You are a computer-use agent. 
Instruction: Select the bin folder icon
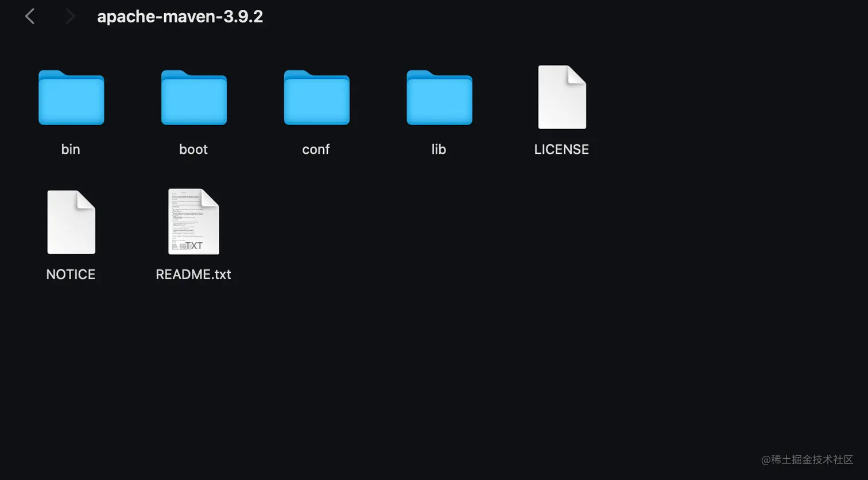(x=71, y=98)
